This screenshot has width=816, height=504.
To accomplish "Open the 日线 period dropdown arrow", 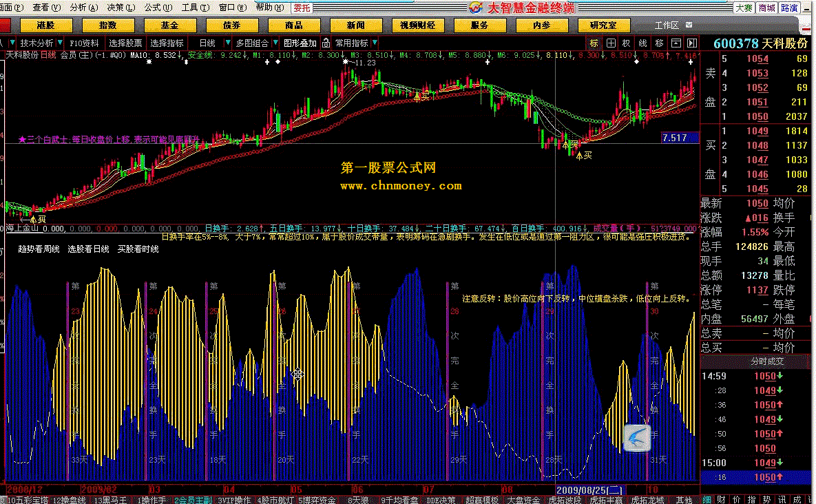I will click(x=227, y=43).
